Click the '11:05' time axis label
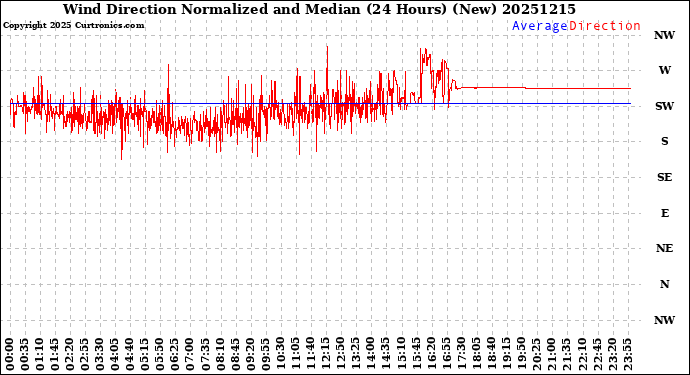Image resolution: width=690 pixels, height=375 pixels. tap(295, 355)
